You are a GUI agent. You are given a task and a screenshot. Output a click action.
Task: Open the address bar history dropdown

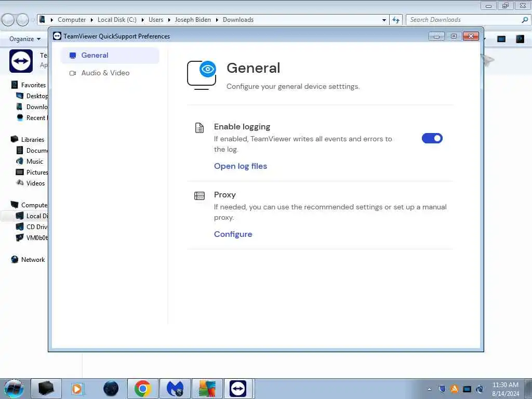(384, 20)
